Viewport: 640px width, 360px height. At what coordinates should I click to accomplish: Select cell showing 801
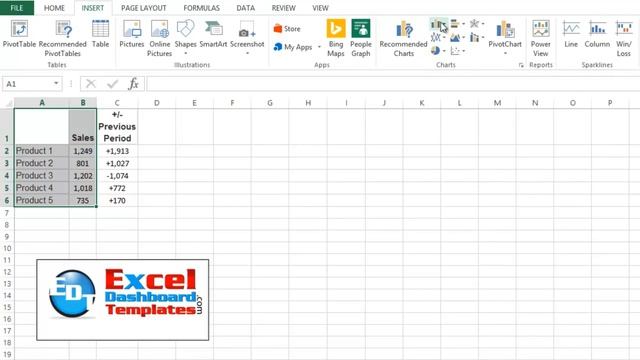(x=83, y=163)
